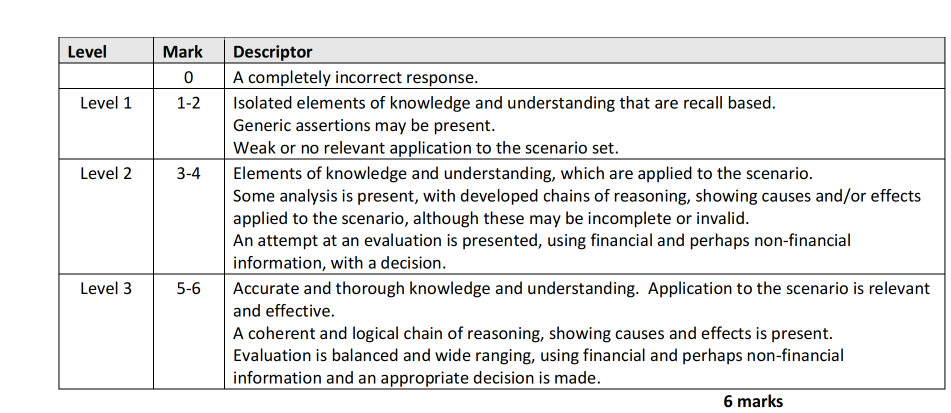Click 'A coherent and logical chain' line

pyautogui.click(x=533, y=333)
